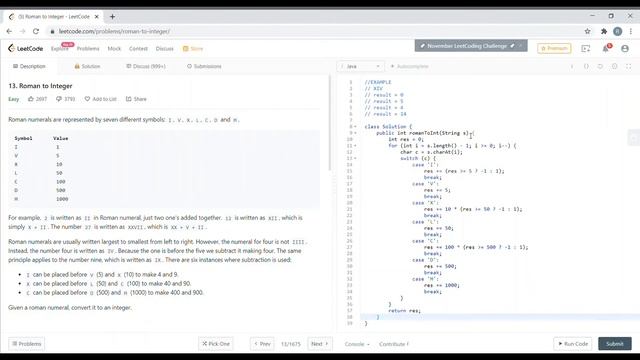Expand the Console dropdown

(x=357, y=344)
